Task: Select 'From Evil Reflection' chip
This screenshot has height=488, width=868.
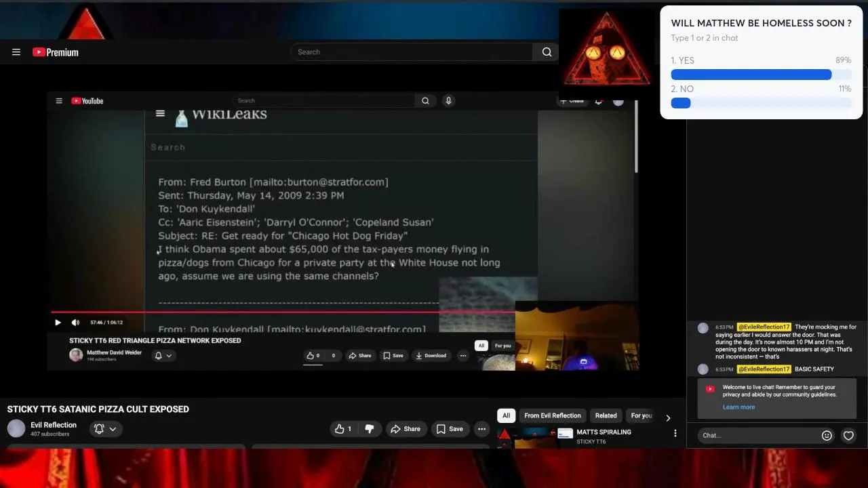Action: coord(553,415)
